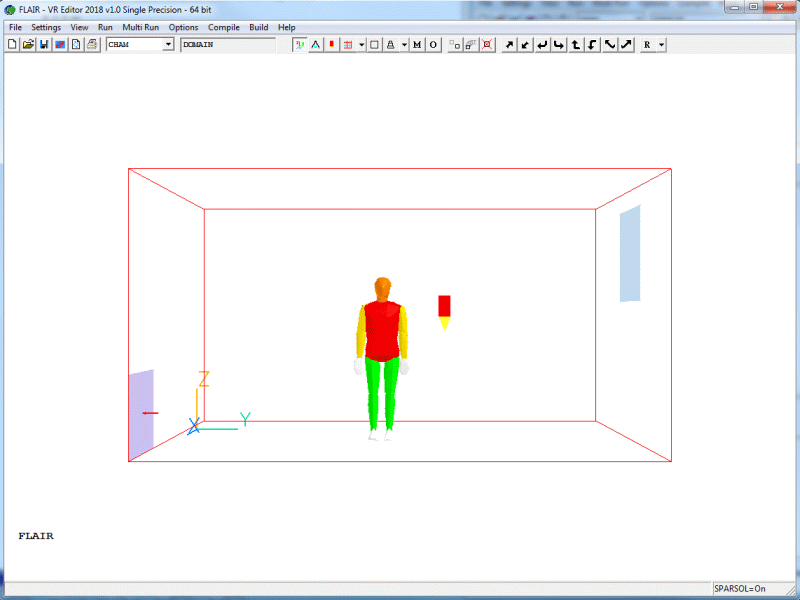The height and width of the screenshot is (600, 800).
Task: Open a file with folder icon
Action: (28, 45)
